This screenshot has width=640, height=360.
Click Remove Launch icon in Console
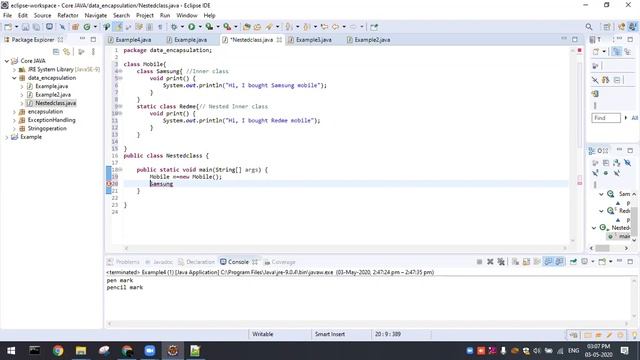coord(490,262)
